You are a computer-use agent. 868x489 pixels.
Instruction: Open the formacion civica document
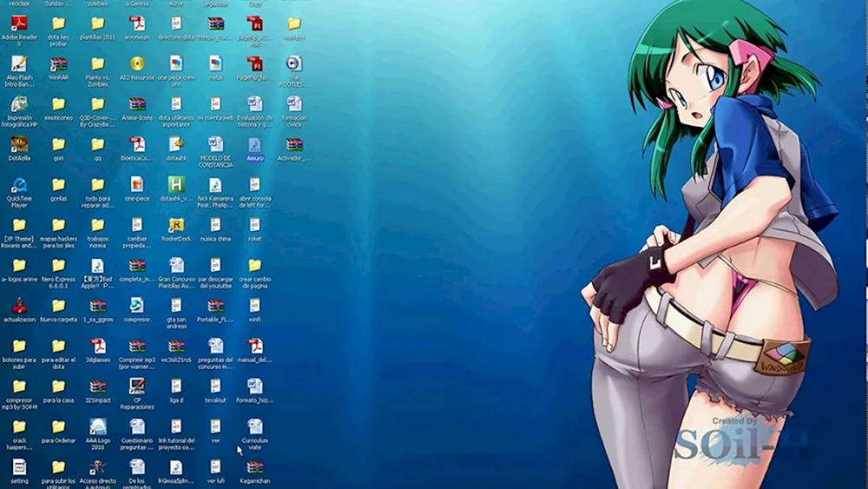[294, 105]
